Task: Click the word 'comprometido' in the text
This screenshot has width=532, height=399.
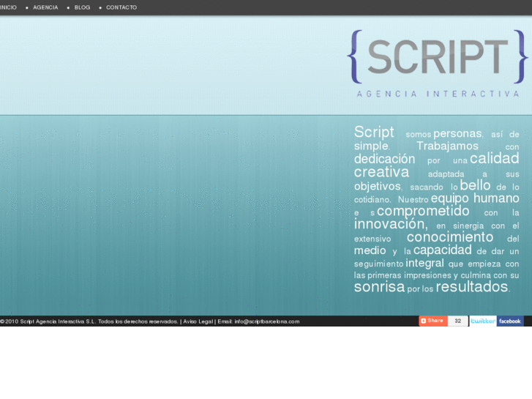Action: 423,212
